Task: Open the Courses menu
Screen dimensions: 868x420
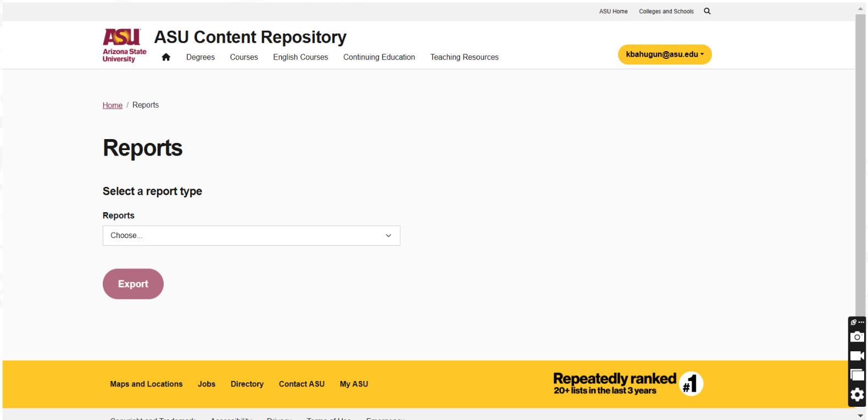Action: pos(244,57)
